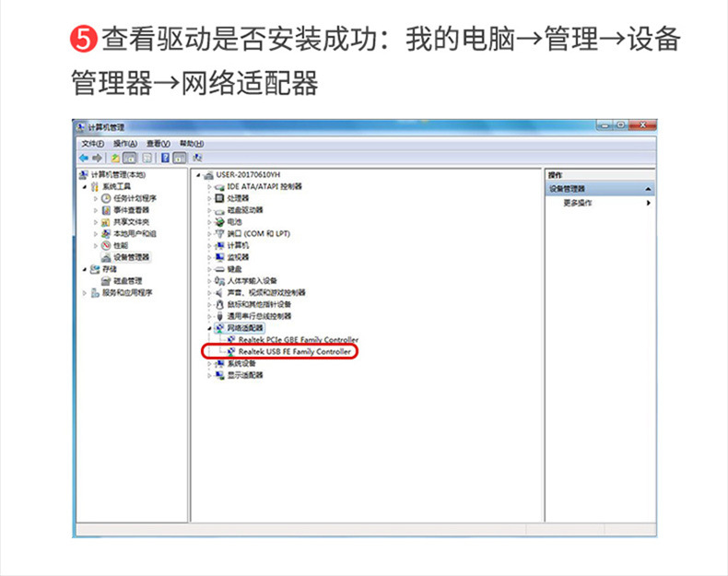
Task: Click the Realtek PCIe GBE adapter icon
Action: [230, 340]
